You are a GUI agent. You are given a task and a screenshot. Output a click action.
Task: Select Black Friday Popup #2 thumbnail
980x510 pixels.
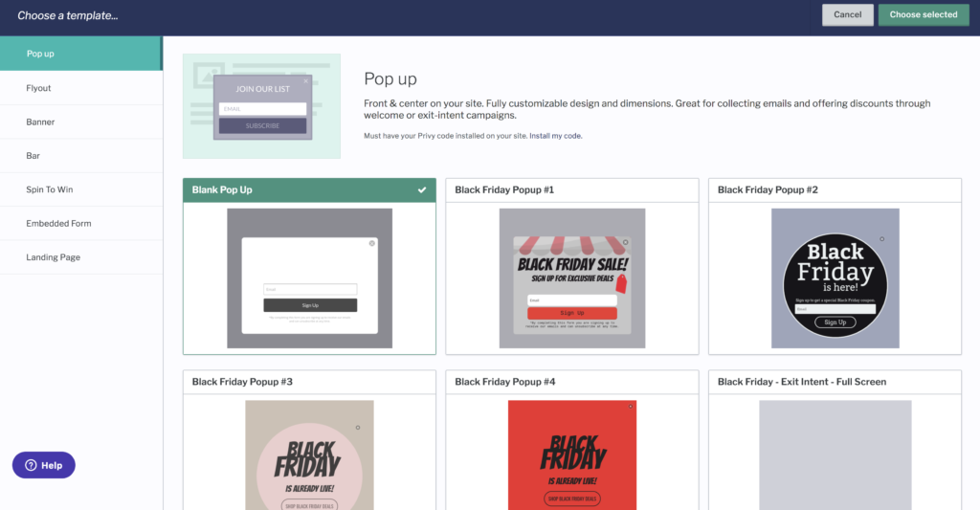[x=835, y=278]
